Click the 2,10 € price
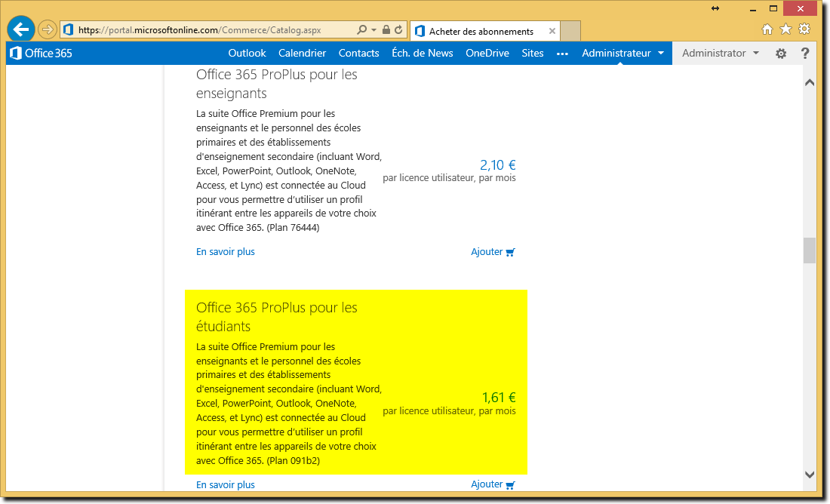Image resolution: width=830 pixels, height=504 pixels. click(497, 165)
